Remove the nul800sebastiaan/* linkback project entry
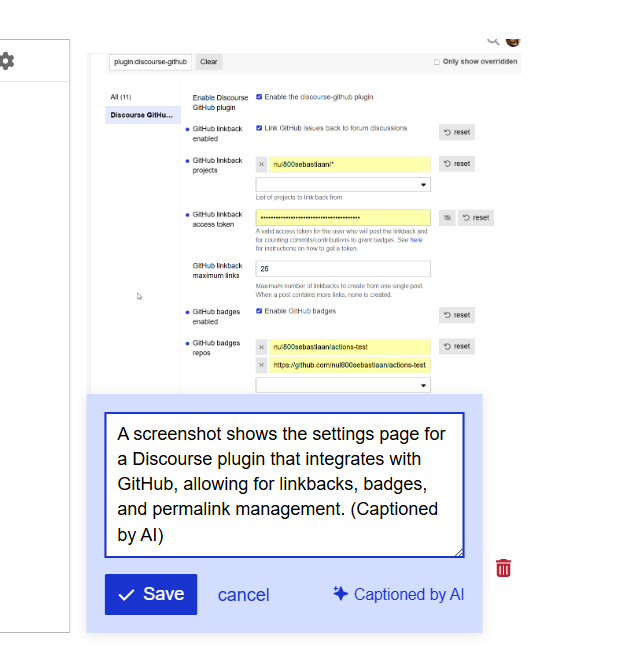The height and width of the screenshot is (652, 617). 261,164
